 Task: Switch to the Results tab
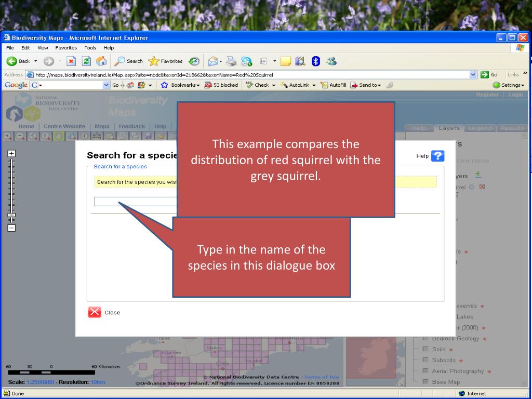tap(512, 128)
